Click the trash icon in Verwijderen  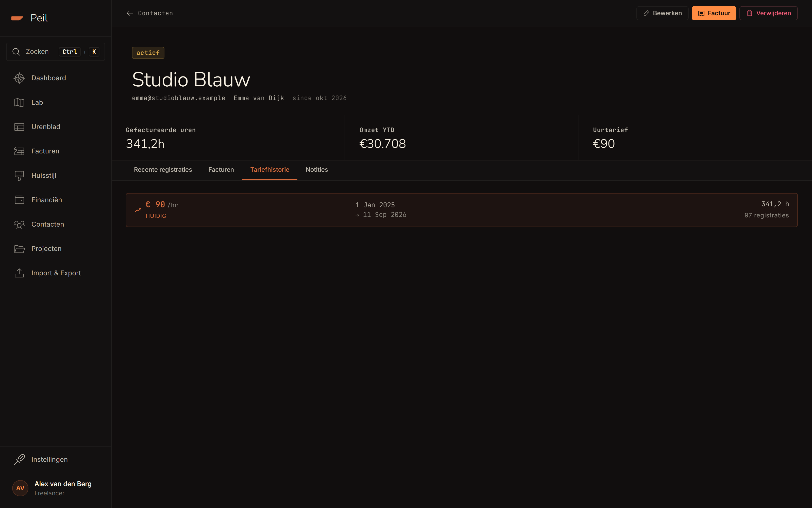pyautogui.click(x=750, y=13)
